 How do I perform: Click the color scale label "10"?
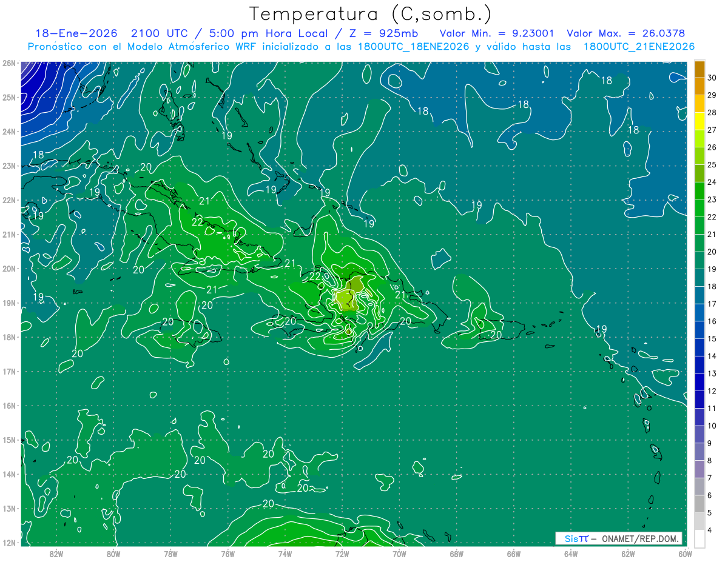(x=712, y=426)
